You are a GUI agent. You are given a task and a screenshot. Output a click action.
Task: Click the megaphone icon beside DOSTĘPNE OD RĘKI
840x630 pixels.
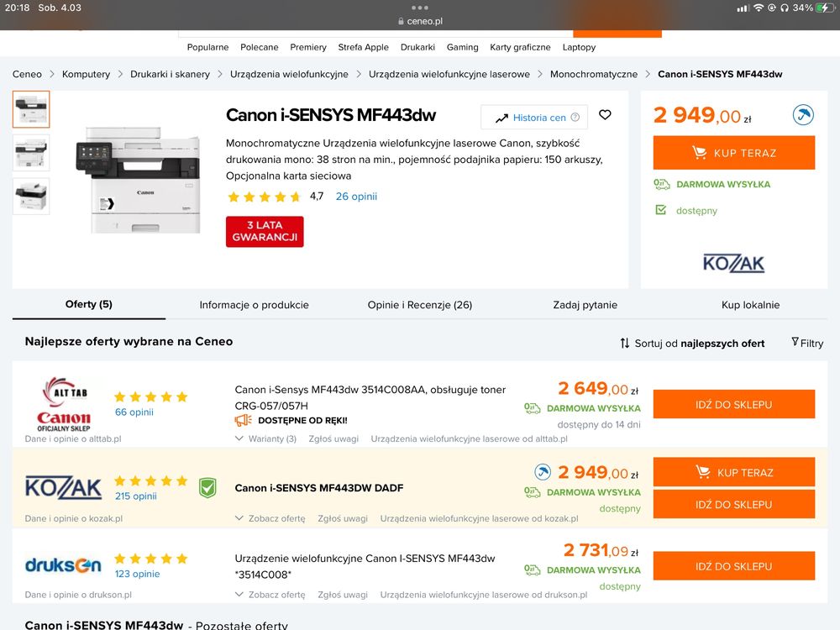click(244, 421)
